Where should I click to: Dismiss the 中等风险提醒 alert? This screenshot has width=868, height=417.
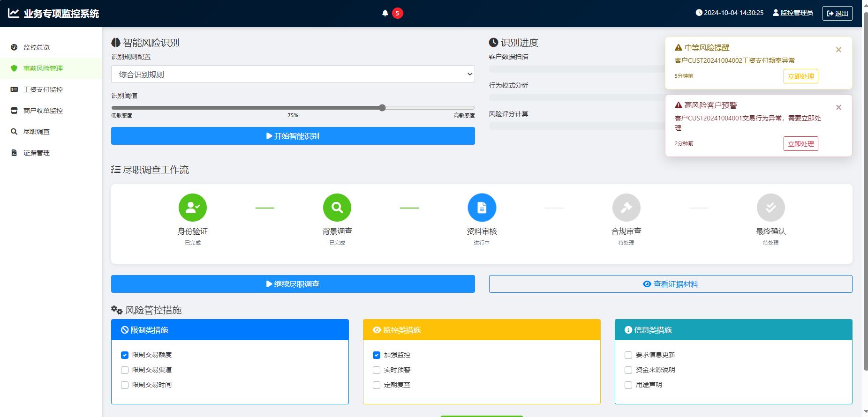(x=838, y=50)
